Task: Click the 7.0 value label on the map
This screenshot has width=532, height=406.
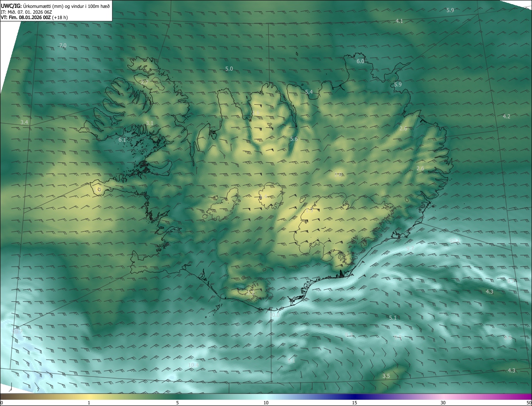Action: pos(63,45)
